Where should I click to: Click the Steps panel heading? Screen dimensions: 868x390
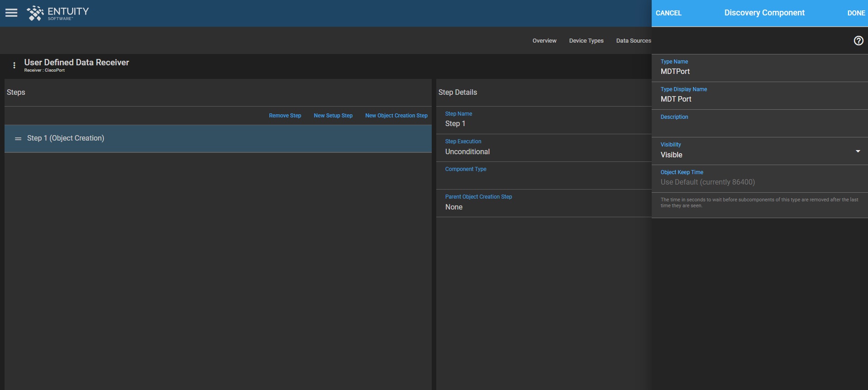coord(16,92)
